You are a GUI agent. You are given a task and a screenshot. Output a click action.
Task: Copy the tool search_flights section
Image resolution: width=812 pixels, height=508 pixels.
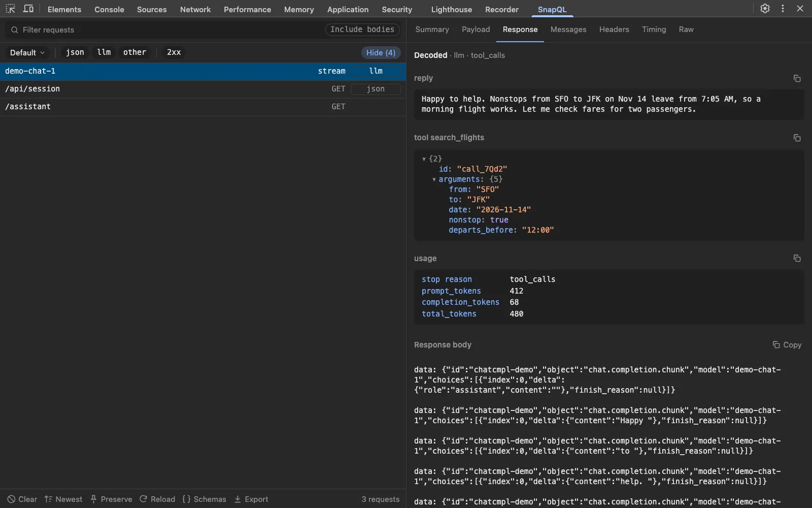coord(797,138)
